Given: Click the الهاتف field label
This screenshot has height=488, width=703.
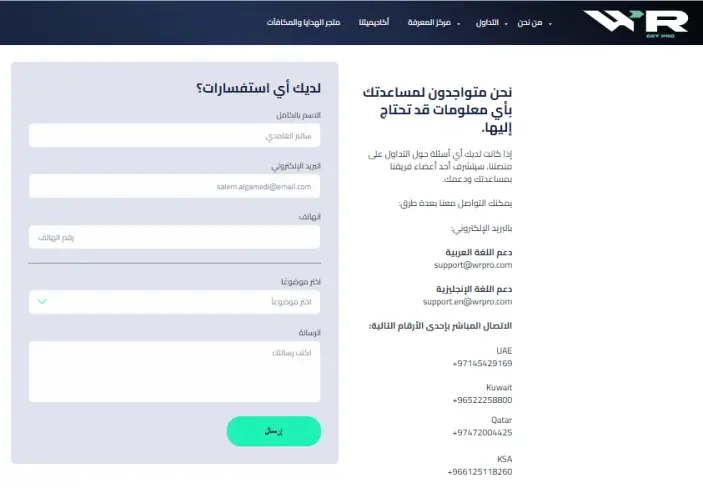Looking at the screenshot, I should (309, 217).
